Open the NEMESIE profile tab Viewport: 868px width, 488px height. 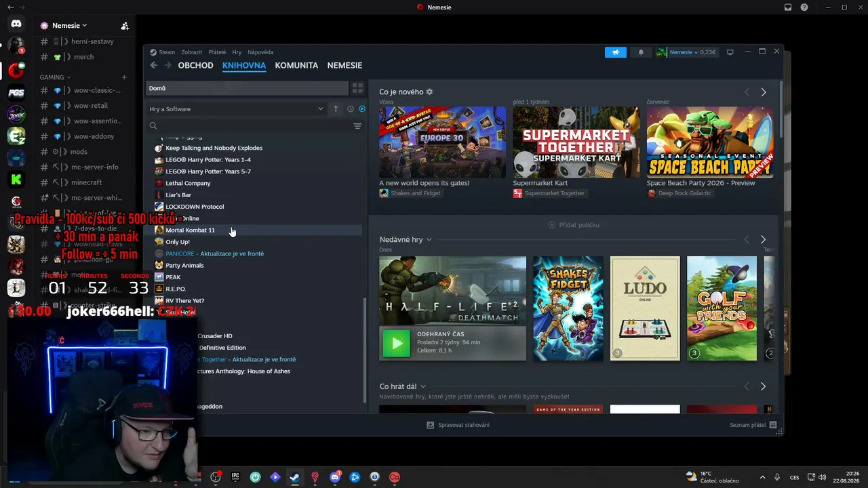point(344,66)
